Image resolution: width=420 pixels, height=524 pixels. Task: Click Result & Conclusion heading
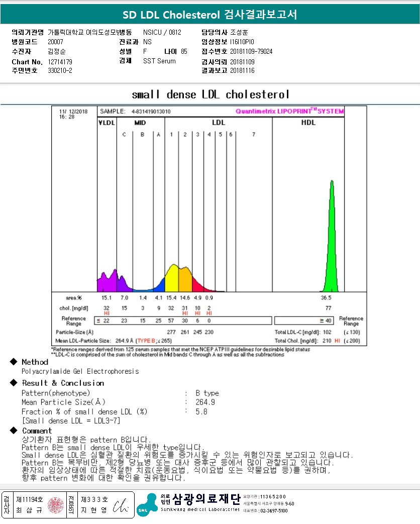(63, 383)
